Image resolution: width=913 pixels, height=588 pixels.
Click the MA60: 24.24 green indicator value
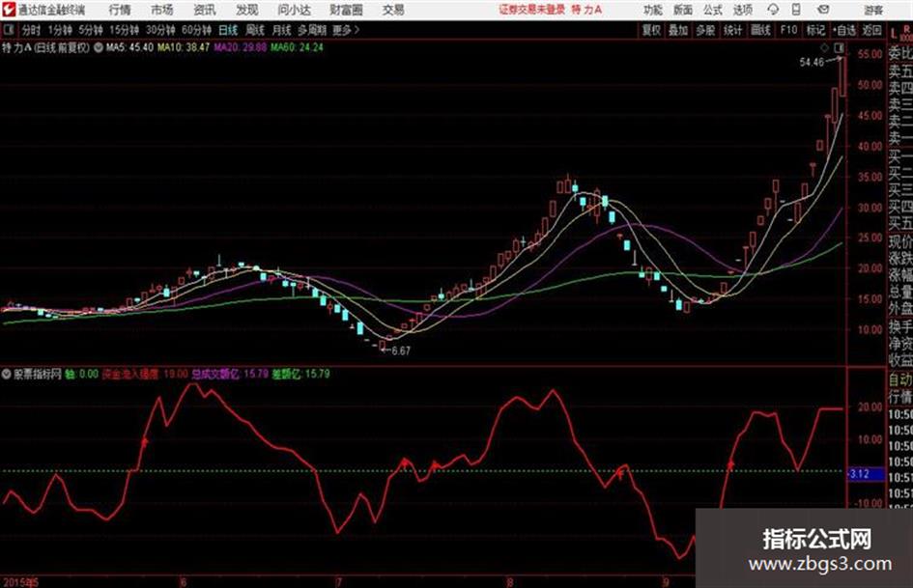(297, 47)
